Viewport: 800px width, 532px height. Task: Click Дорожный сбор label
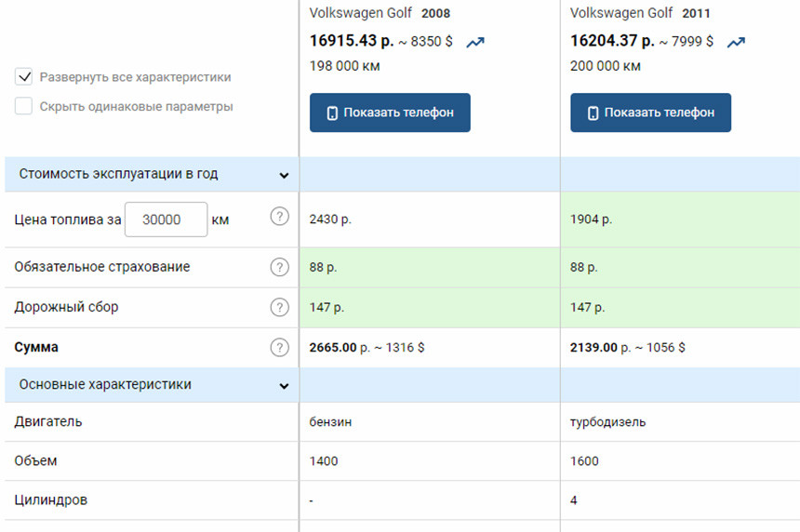[x=66, y=307]
